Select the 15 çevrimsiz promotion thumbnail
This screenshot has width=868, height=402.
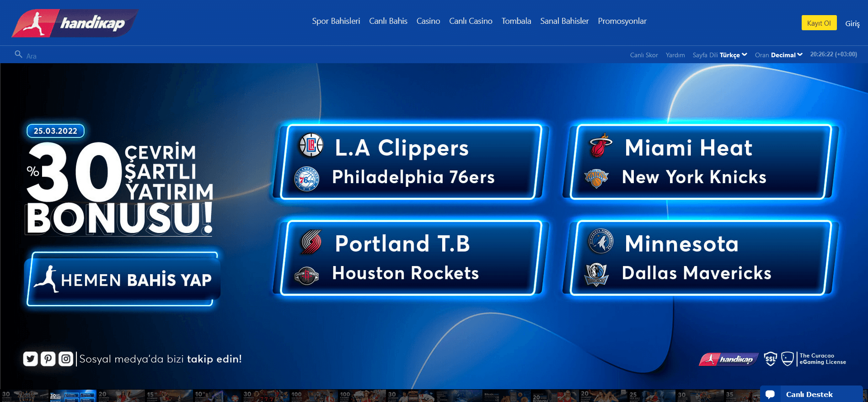(169, 396)
